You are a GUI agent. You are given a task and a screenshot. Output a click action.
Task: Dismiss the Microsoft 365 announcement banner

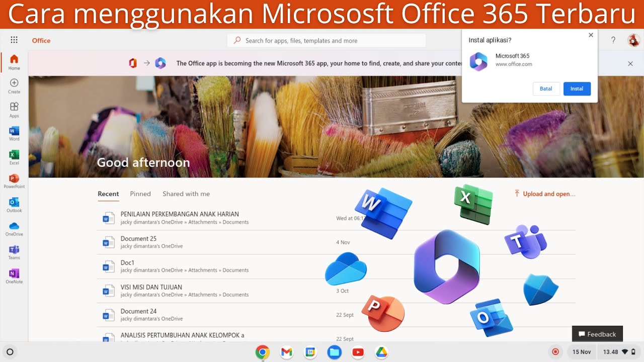[630, 63]
